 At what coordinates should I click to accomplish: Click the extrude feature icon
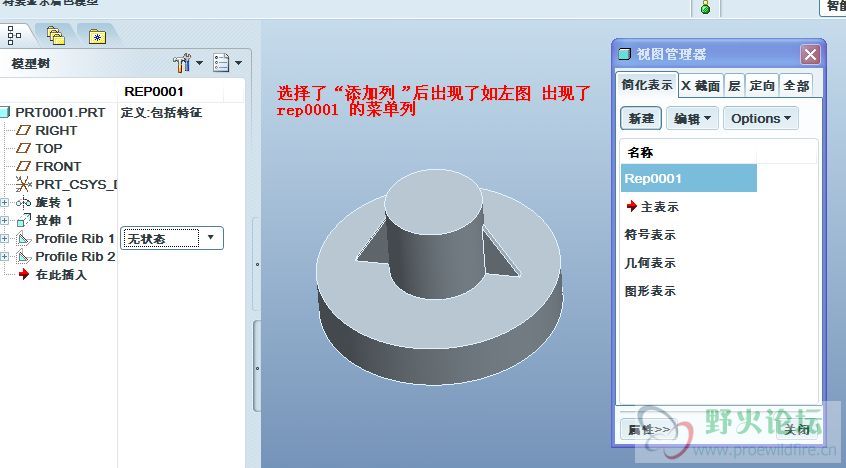pos(24,220)
